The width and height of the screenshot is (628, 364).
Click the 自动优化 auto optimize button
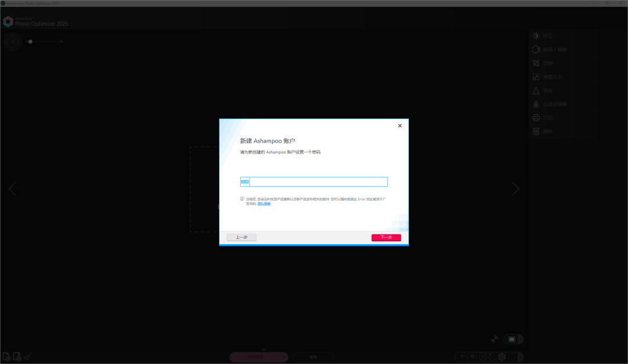pos(255,357)
